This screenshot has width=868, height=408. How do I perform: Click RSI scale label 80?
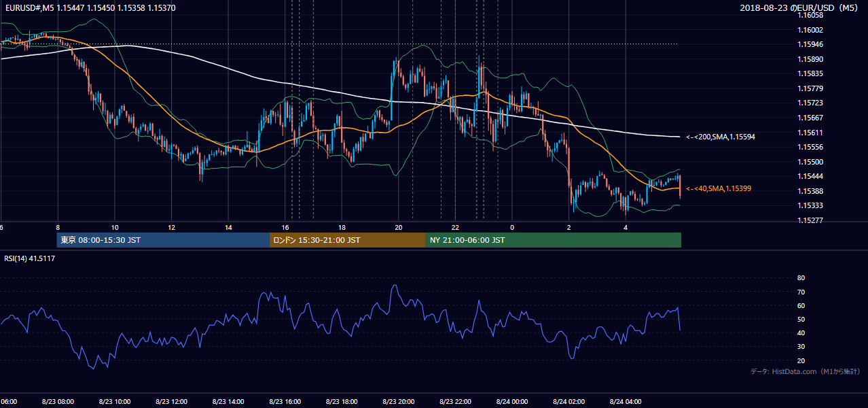[x=801, y=278]
